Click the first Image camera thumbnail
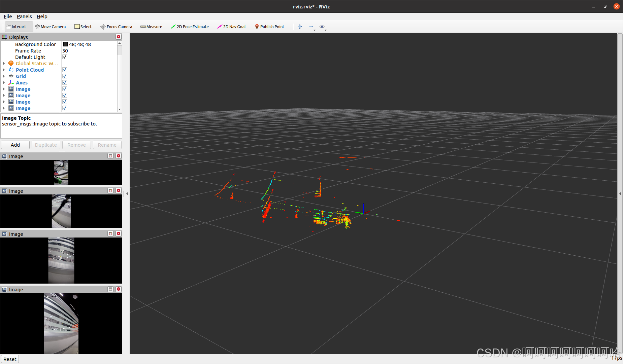This screenshot has height=364, width=623. (61, 172)
